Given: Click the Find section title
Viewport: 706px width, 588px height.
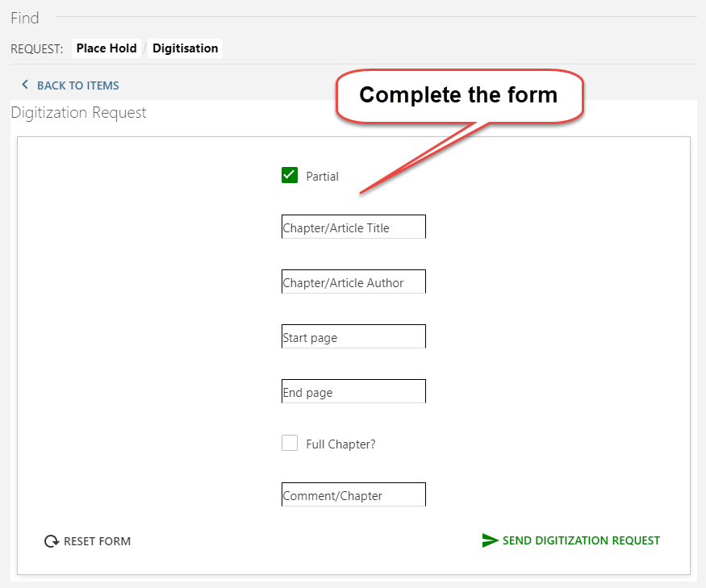Looking at the screenshot, I should click(x=25, y=18).
